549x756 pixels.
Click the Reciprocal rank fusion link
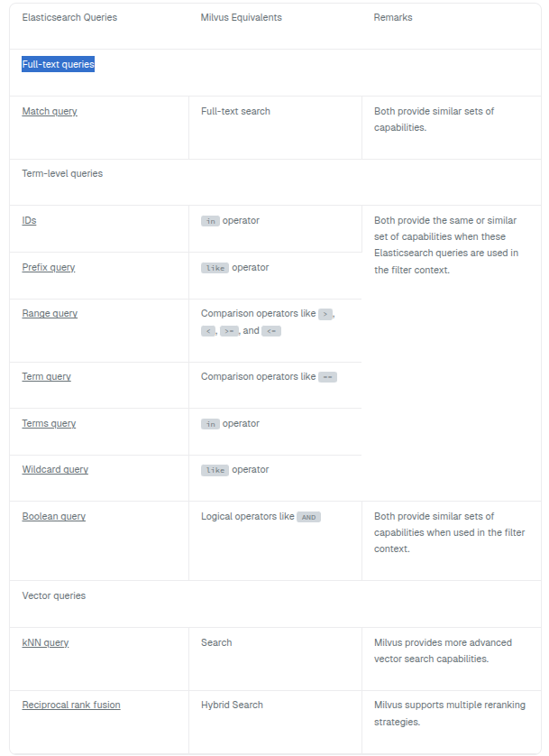pos(71,705)
